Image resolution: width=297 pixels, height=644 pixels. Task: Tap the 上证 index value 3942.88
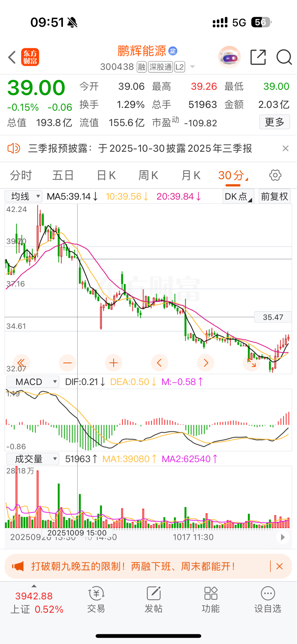(34, 596)
